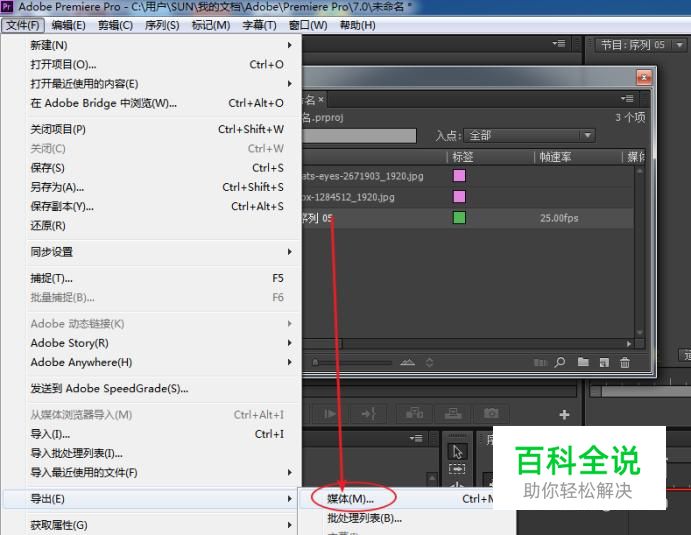Click the Find magnifier icon in project panel
This screenshot has height=535, width=691.
click(560, 362)
